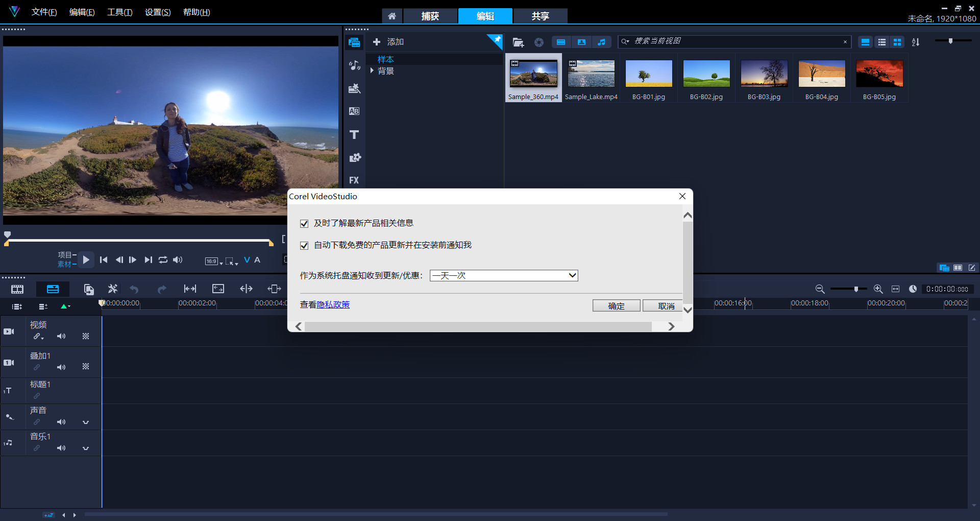Mute the 视频 track audio
Image resolution: width=980 pixels, height=521 pixels.
[x=61, y=336]
